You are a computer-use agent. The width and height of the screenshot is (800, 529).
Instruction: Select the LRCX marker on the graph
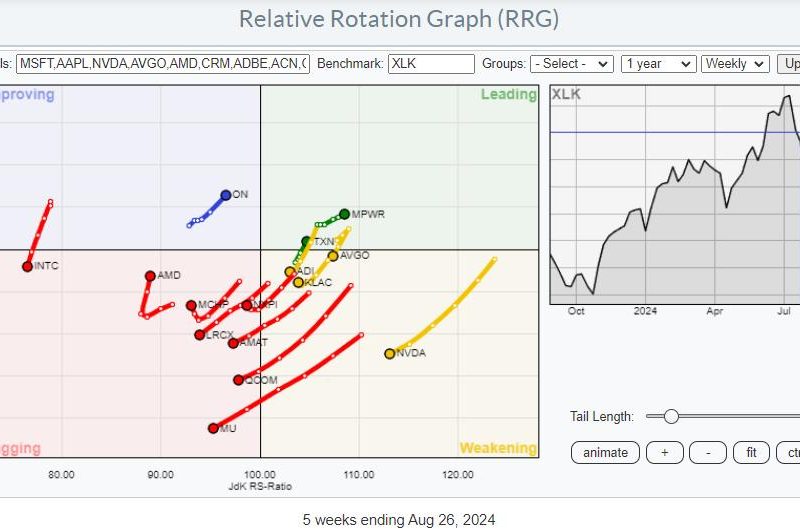[x=199, y=335]
